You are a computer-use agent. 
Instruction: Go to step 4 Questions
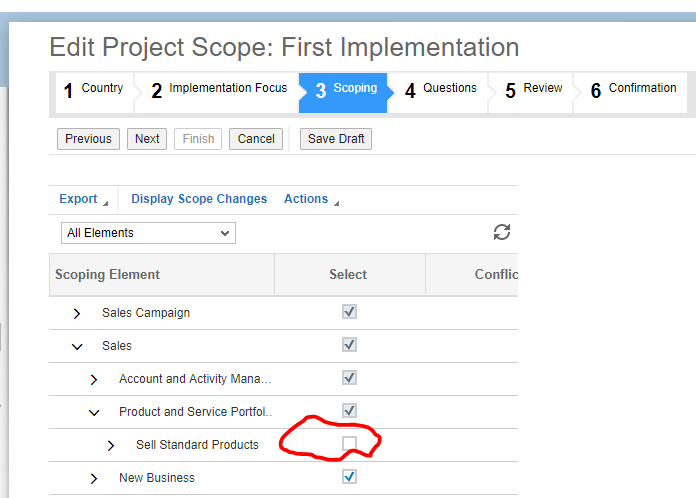tap(440, 90)
